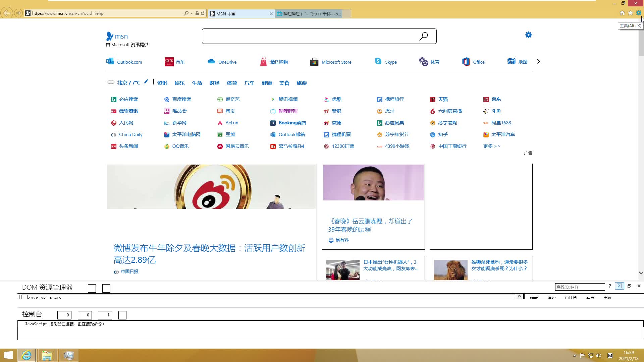Open 日本推出女性机器人 article link

[391, 265]
